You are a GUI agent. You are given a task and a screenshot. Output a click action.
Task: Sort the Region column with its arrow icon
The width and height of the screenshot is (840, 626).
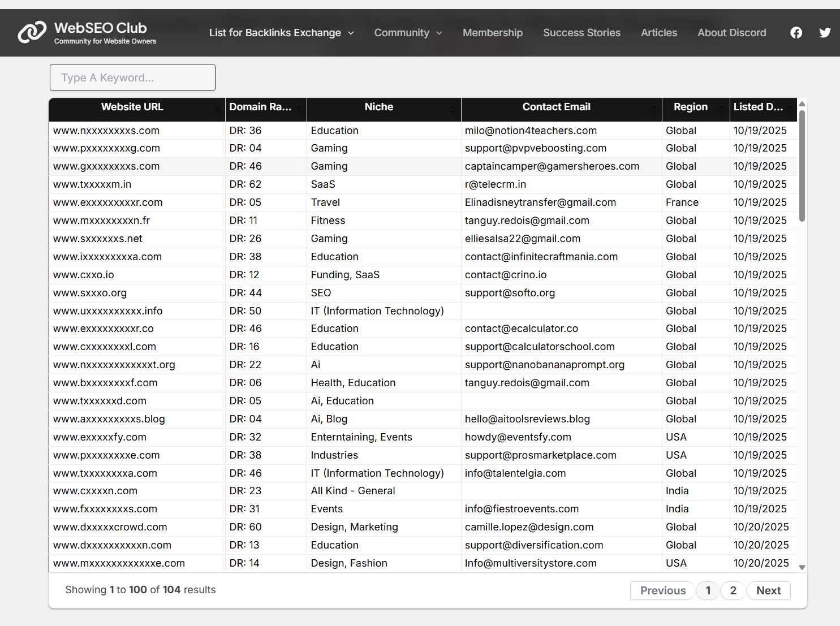tap(722, 111)
